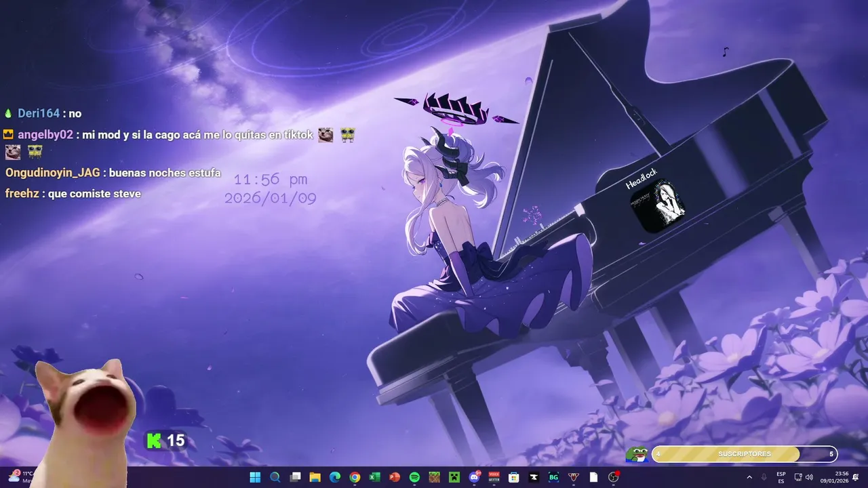The image size is (868, 488).
Task: Click the message 'buenas noches estufa'
Action: pyautogui.click(x=165, y=173)
